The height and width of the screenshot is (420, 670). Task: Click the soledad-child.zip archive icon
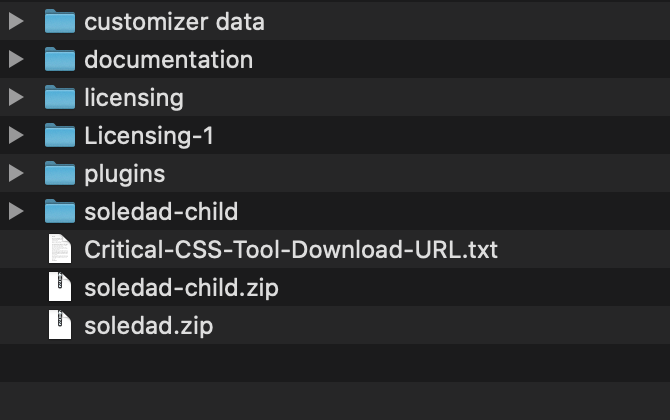coord(60,287)
